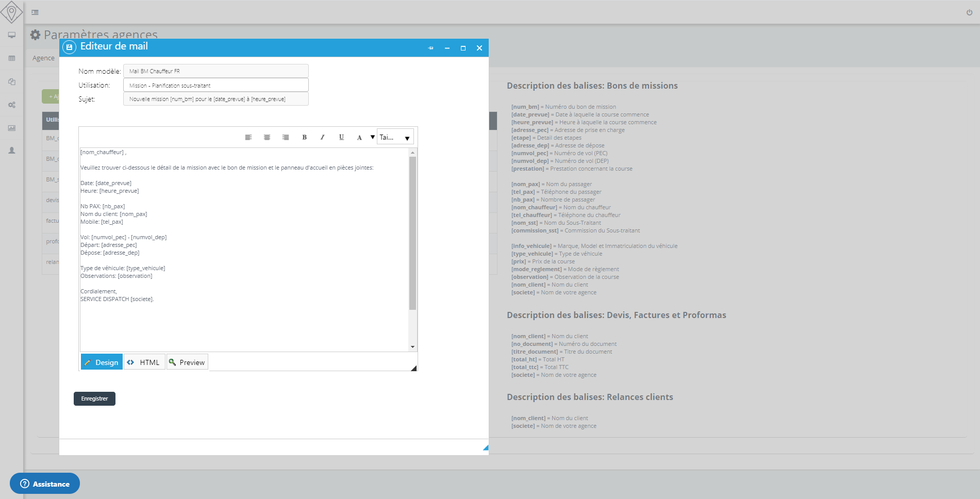The width and height of the screenshot is (980, 499).
Task: Open the Assistance help button
Action: [45, 484]
